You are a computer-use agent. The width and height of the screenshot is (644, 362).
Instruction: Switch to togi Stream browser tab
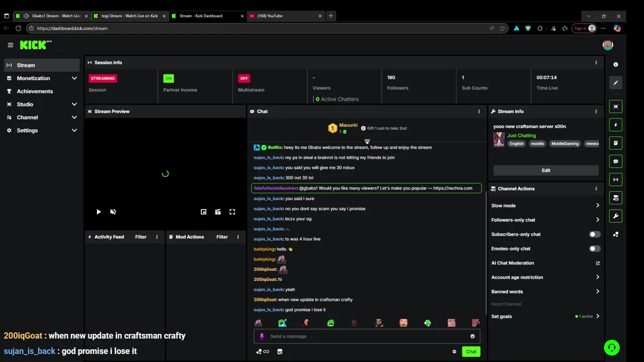coord(129,16)
